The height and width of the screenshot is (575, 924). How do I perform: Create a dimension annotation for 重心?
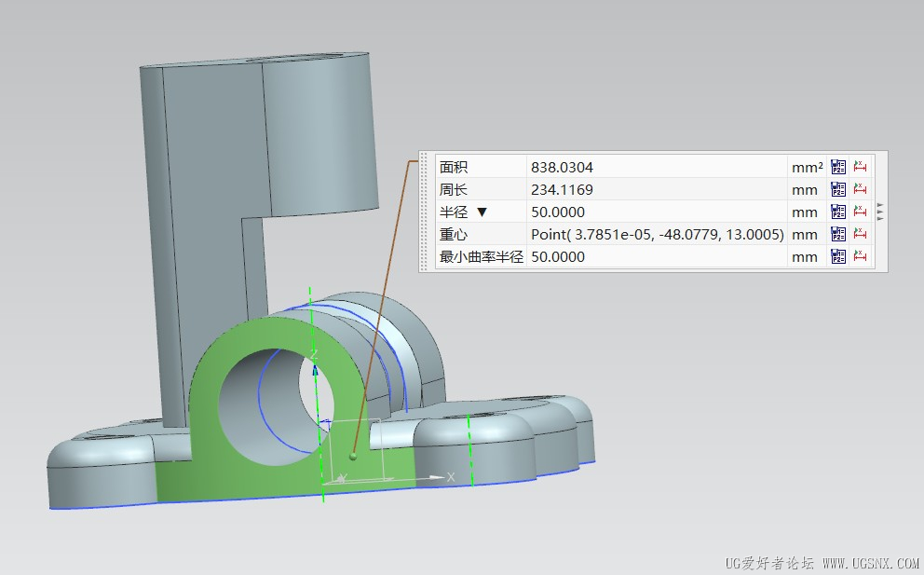[861, 234]
